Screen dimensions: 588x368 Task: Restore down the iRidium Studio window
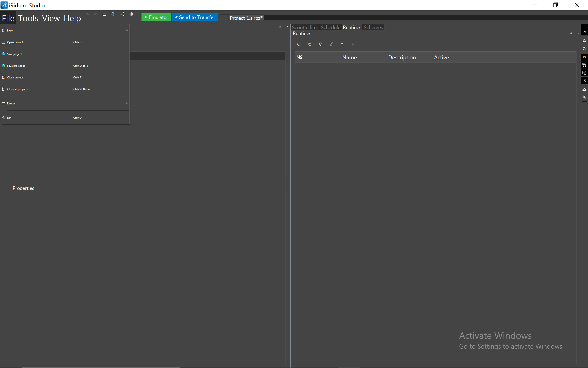click(555, 5)
